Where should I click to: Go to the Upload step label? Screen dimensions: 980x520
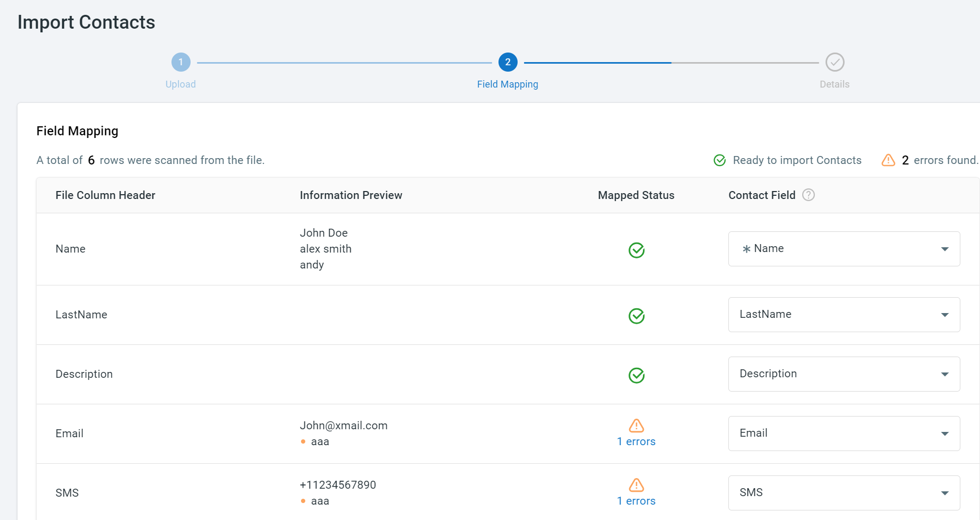[x=180, y=84]
